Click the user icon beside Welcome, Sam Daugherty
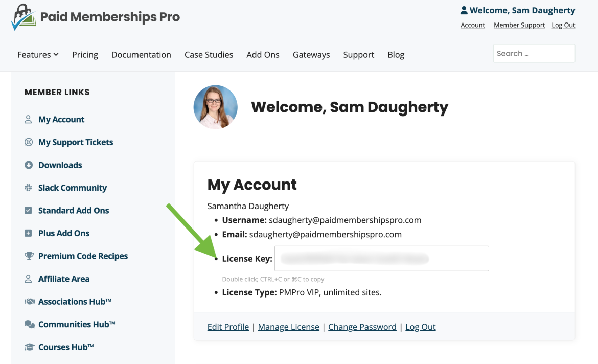598x364 pixels. [464, 10]
